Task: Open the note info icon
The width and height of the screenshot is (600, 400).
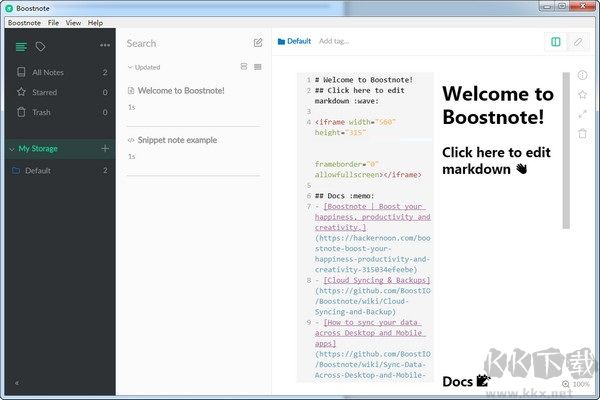Action: click(x=583, y=76)
